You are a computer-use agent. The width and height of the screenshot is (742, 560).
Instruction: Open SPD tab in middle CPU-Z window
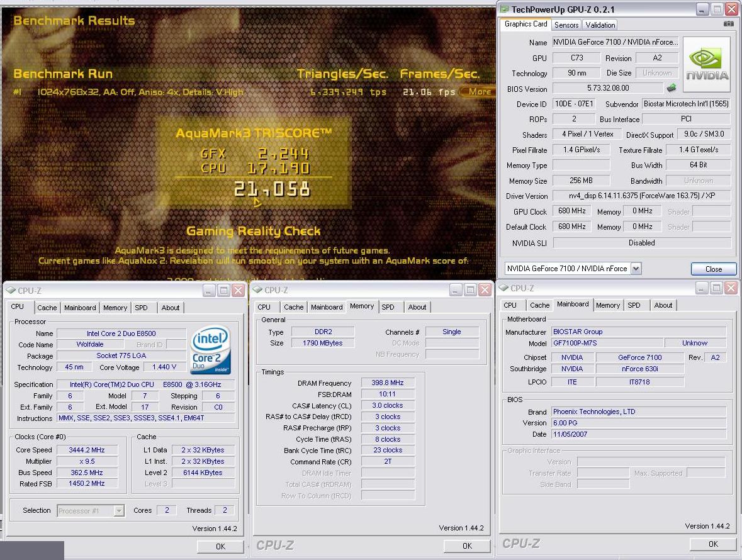click(x=388, y=307)
